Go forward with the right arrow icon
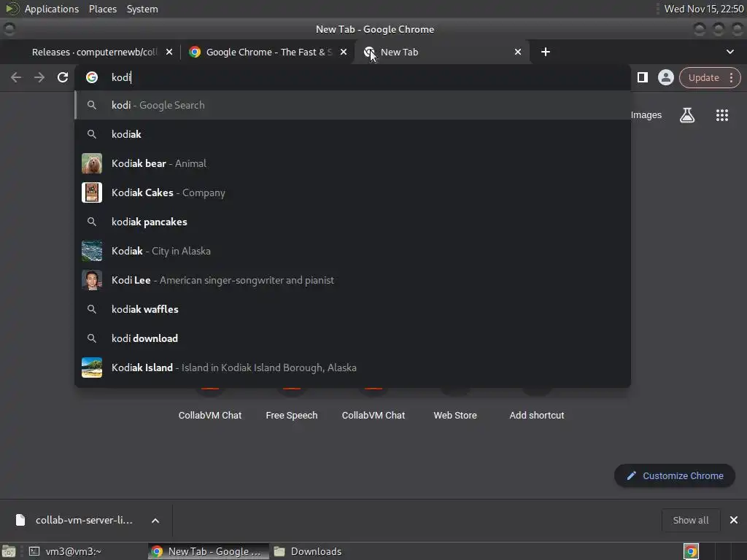 click(39, 77)
